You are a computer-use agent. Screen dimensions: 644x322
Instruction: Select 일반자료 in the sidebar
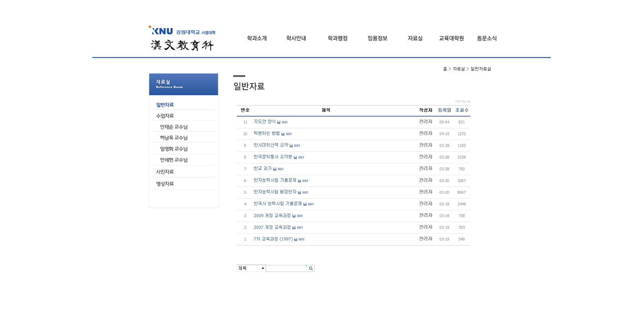165,105
